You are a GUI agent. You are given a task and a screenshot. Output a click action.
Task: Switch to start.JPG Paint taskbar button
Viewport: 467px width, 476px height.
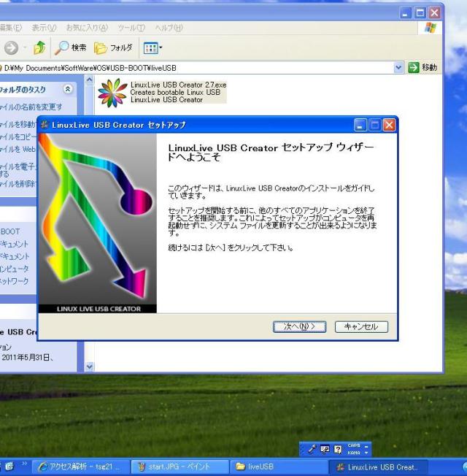(178, 467)
